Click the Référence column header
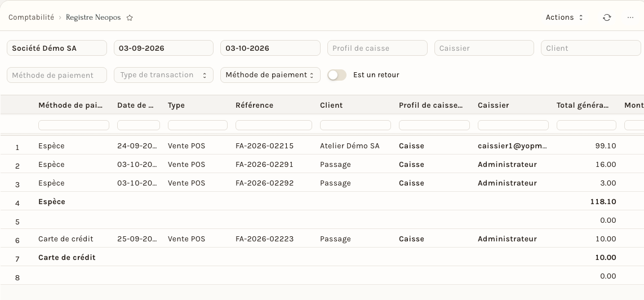The height and width of the screenshot is (300, 644). click(254, 105)
